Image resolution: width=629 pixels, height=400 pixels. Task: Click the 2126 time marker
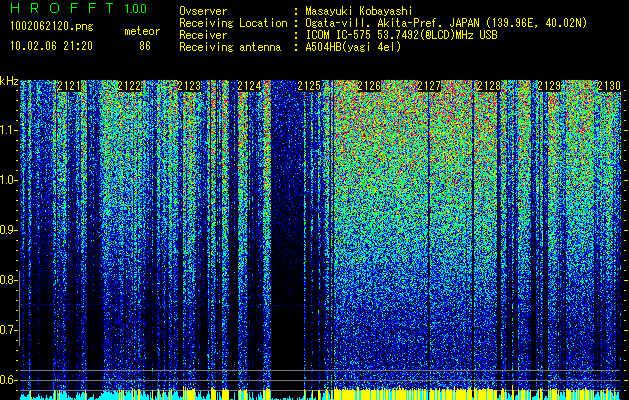point(369,86)
